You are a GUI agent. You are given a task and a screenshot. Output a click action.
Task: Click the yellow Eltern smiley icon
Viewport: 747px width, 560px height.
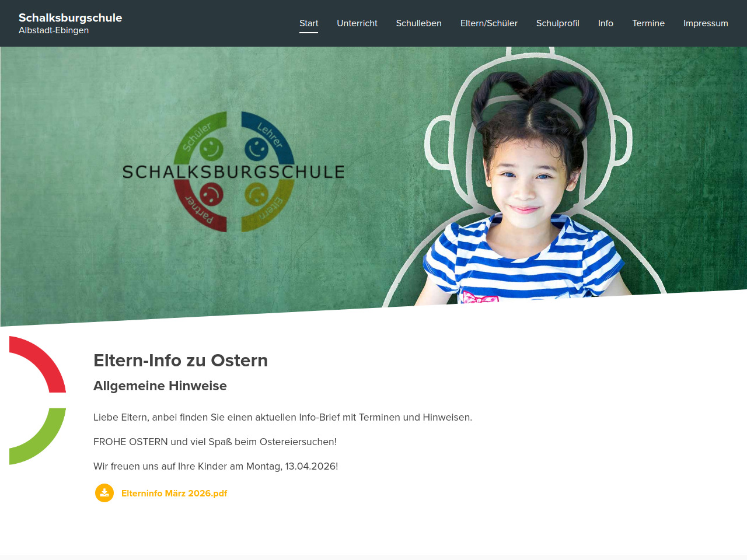[x=256, y=194]
